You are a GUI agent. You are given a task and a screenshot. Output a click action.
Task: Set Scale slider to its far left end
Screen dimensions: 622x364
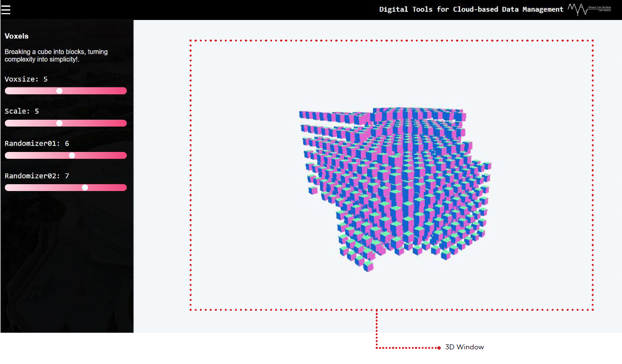click(7, 123)
